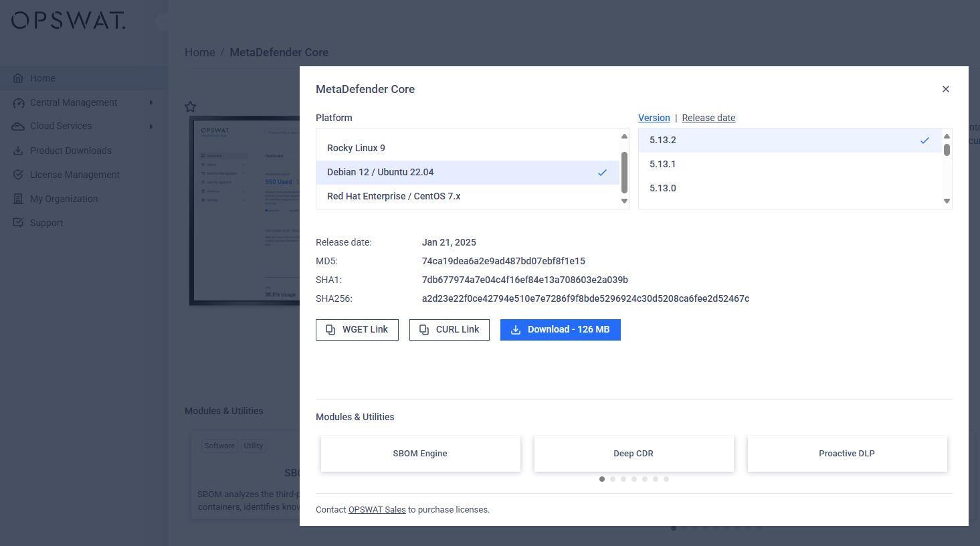Open the Proactive DLP module card
Viewport: 980px width, 546px height.
[x=847, y=454]
